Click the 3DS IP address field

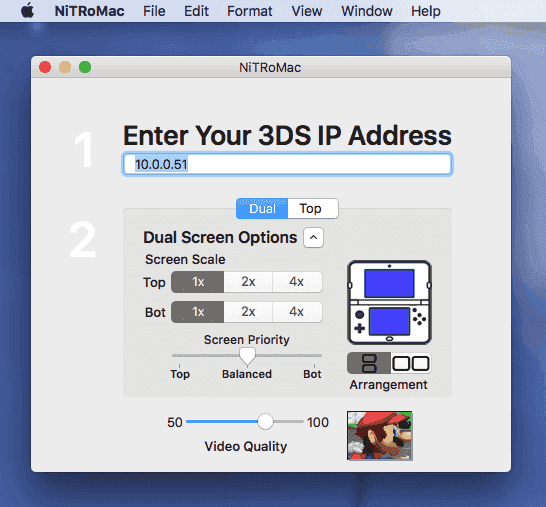[x=287, y=164]
